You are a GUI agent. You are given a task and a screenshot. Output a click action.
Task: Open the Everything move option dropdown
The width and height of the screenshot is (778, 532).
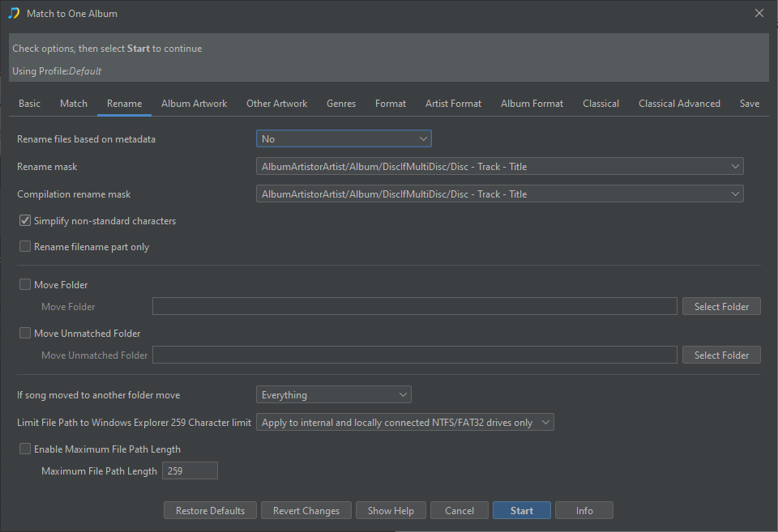pyautogui.click(x=333, y=394)
